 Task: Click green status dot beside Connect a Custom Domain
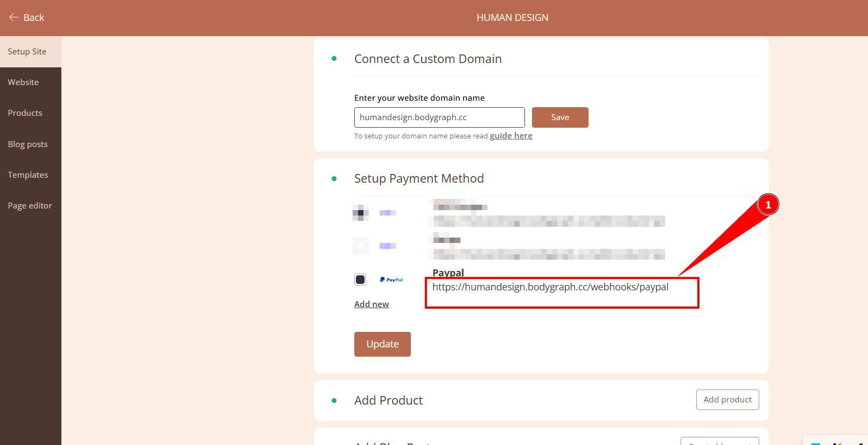pos(334,59)
